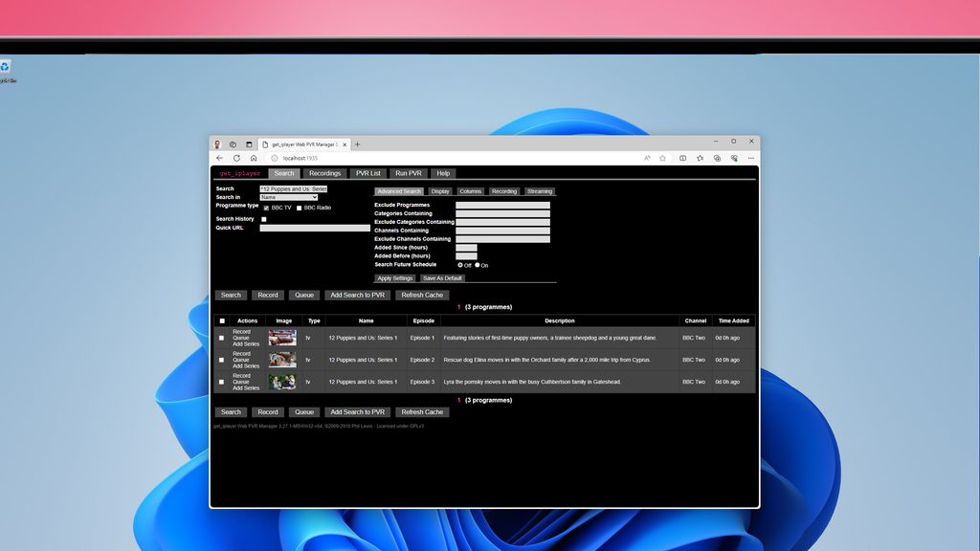Open the split screen icon in toolbar
The image size is (980, 551).
(x=681, y=157)
